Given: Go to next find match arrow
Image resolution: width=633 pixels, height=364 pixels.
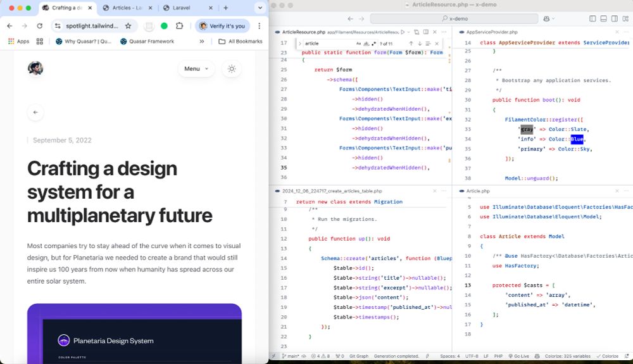Looking at the screenshot, I should point(420,43).
